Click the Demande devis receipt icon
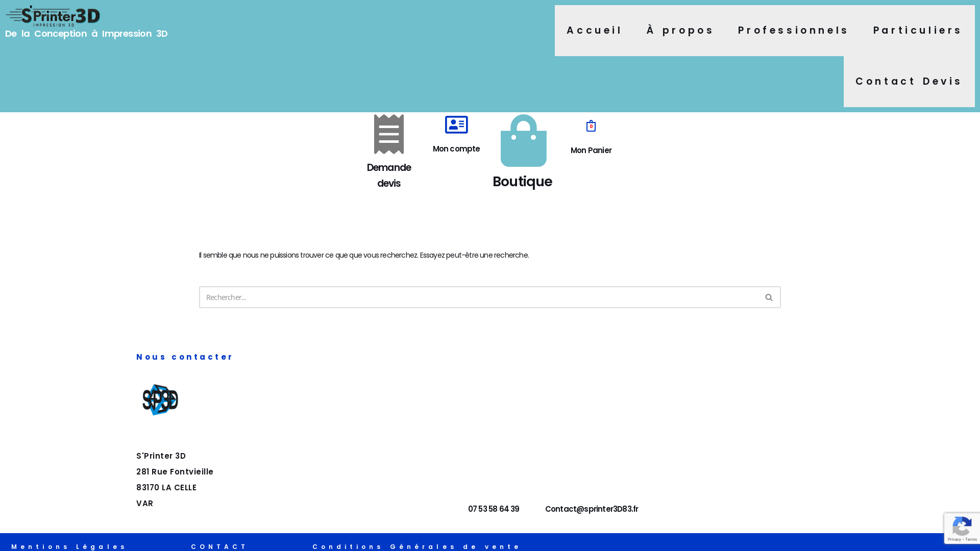Screen dimensions: 980x551 (388, 134)
